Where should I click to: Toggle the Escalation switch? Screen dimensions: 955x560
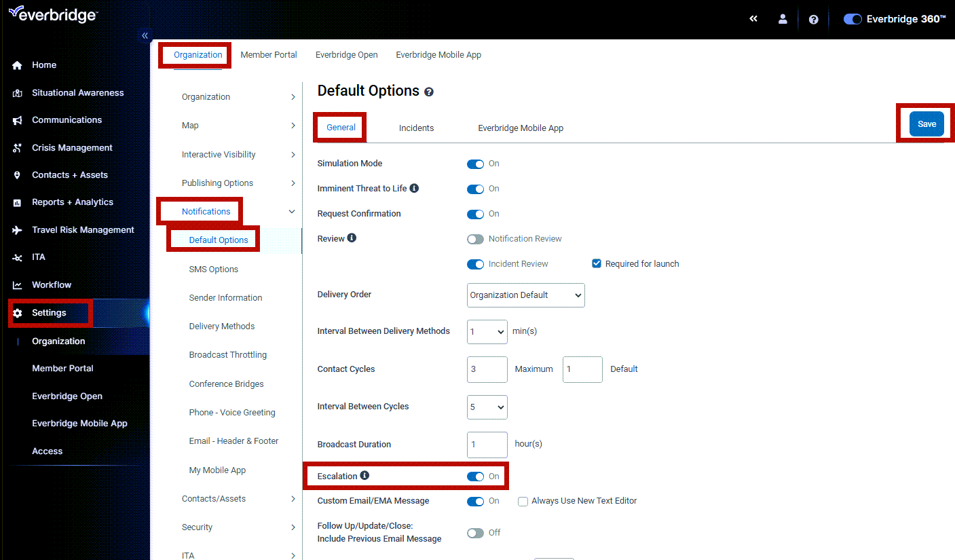475,477
